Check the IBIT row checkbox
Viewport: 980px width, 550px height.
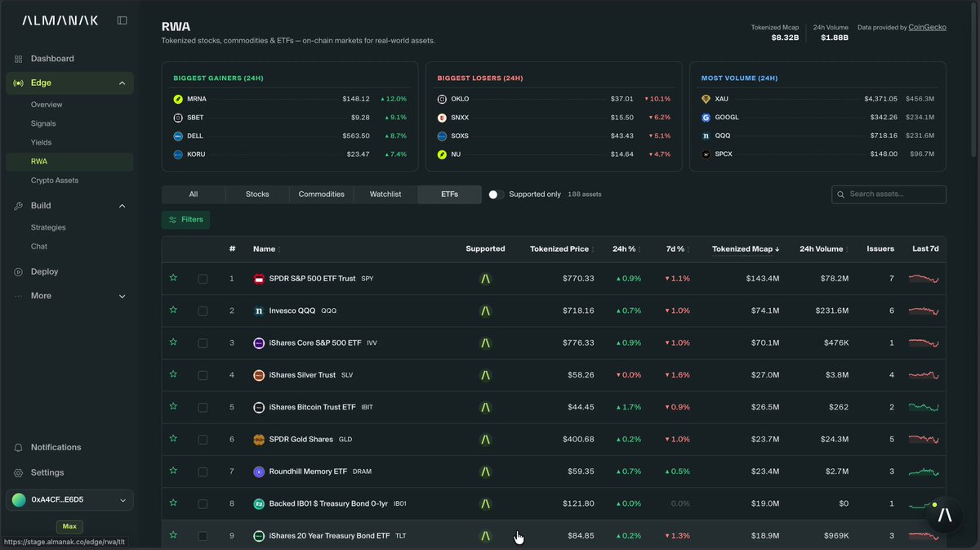(203, 407)
